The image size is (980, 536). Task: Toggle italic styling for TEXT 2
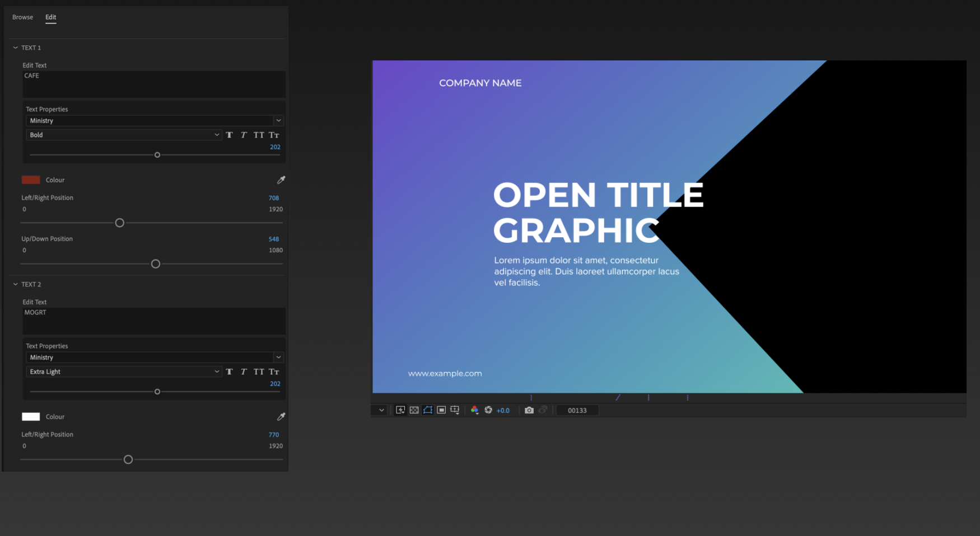(x=244, y=372)
